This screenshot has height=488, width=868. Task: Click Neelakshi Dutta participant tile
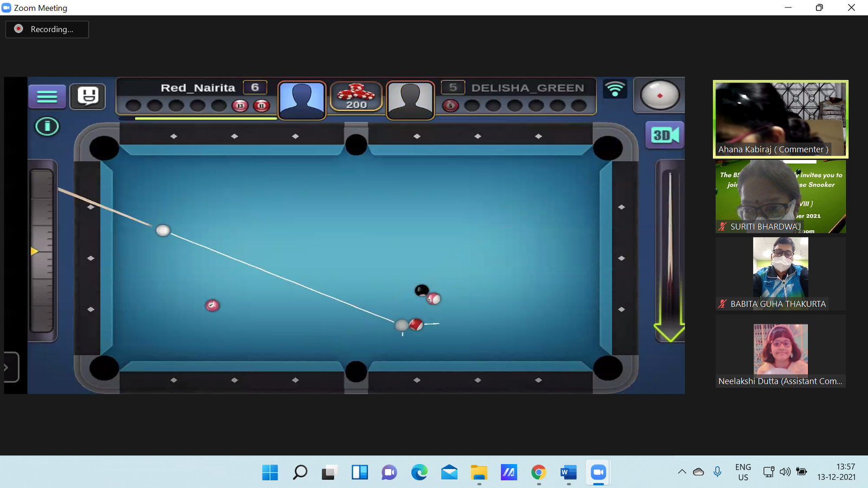coord(780,351)
